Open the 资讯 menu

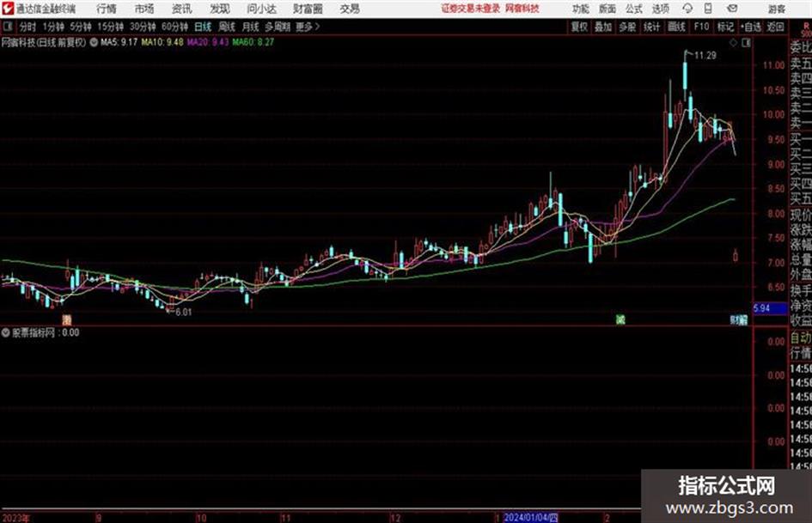182,9
